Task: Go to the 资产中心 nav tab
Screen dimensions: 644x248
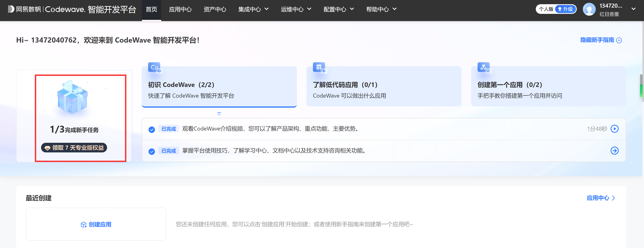Action: click(215, 9)
